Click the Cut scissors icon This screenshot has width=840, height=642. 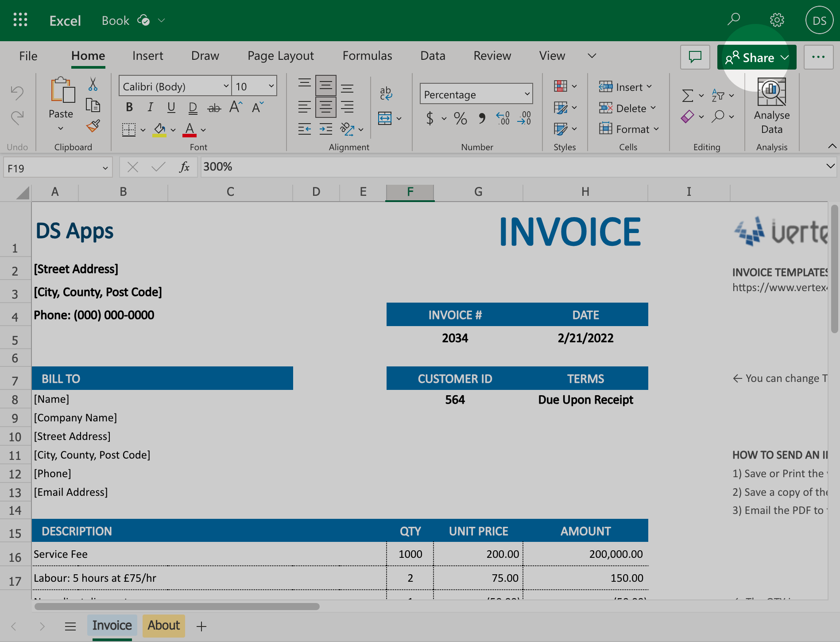click(x=93, y=84)
